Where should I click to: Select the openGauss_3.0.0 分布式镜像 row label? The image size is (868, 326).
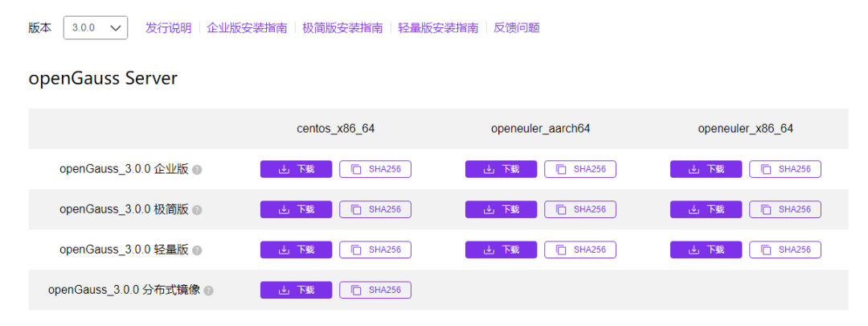[124, 290]
